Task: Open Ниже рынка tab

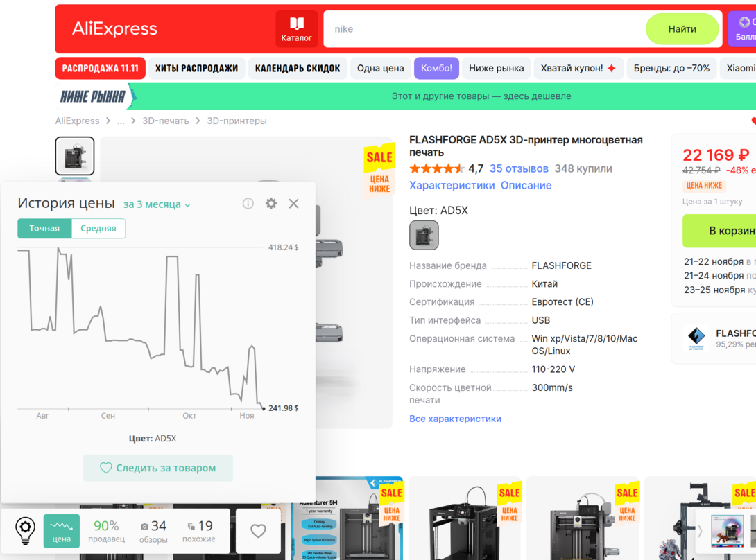Action: (x=496, y=69)
